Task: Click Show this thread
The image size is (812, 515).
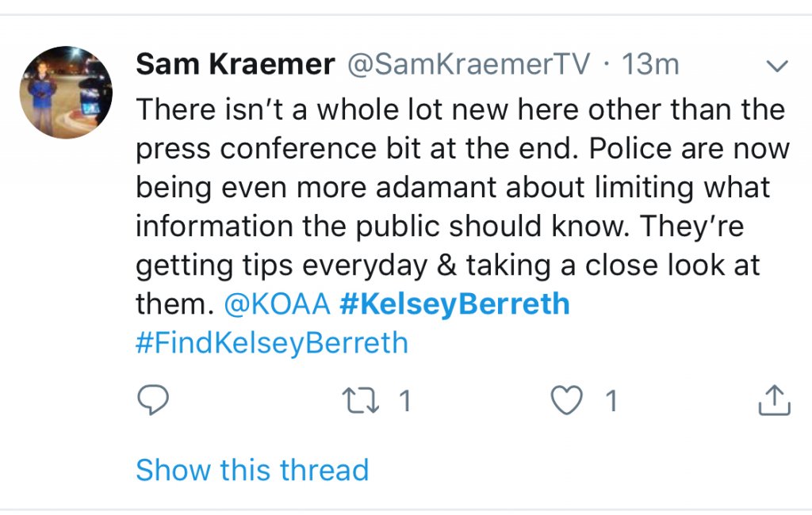Action: coord(252,470)
